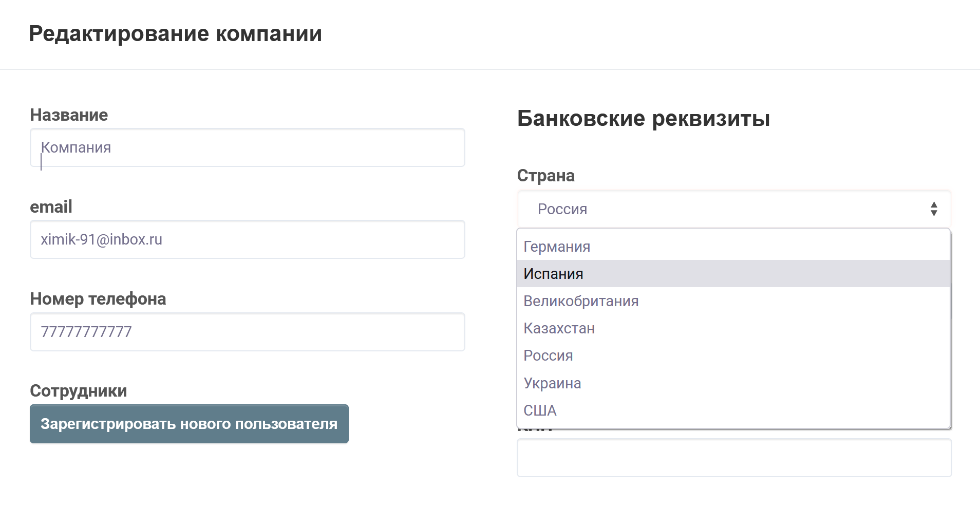The height and width of the screenshot is (506, 980).
Task: Choose the Россия option in the open list
Action: (x=548, y=355)
